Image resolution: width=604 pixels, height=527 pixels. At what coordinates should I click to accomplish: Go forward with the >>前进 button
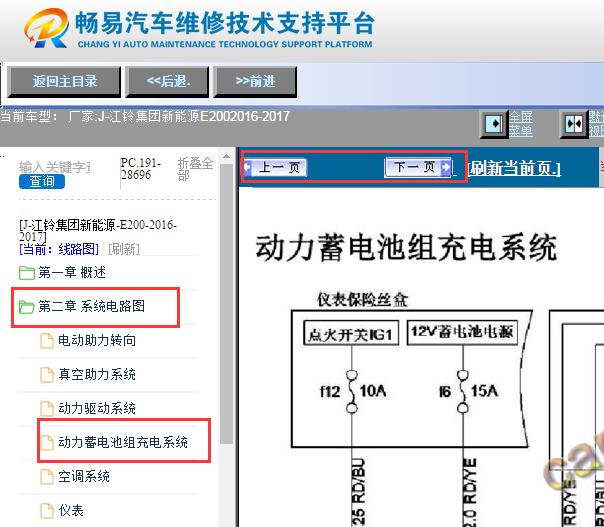pyautogui.click(x=255, y=81)
